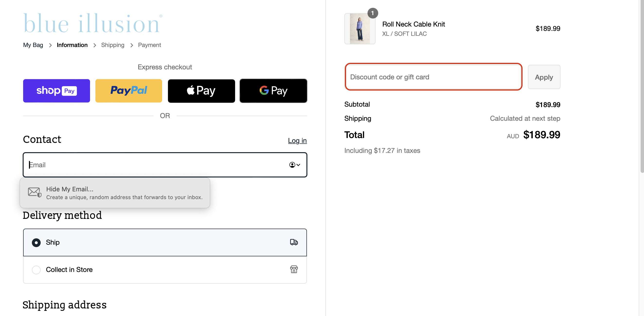644x316 pixels.
Task: Select the Shop Pay express checkout option
Action: pos(56,91)
